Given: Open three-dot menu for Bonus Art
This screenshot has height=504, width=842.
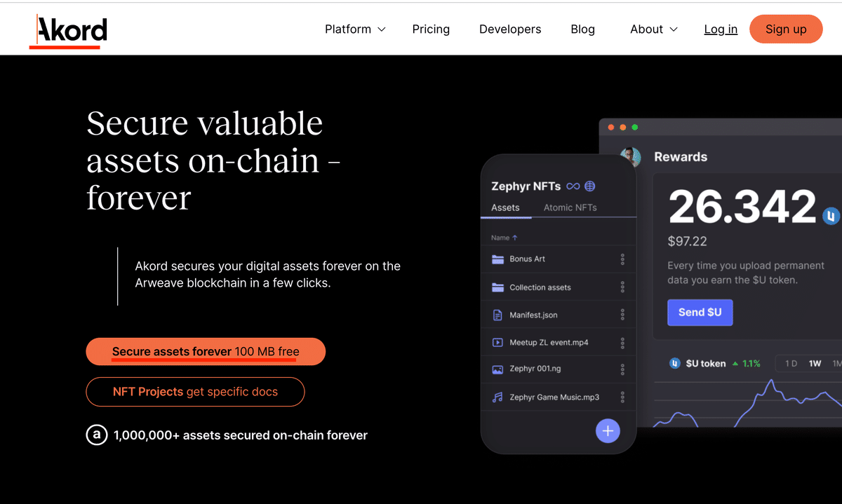Looking at the screenshot, I should [x=622, y=259].
